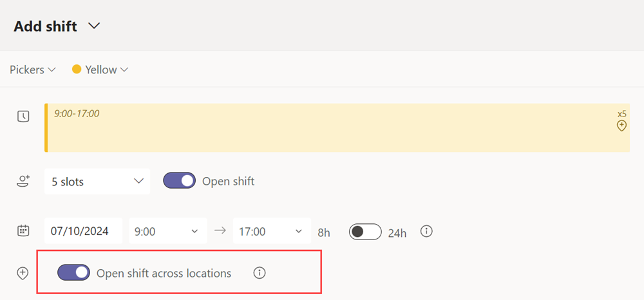Enable the 24h toggle
Image resolution: width=644 pixels, height=300 pixels.
click(365, 232)
